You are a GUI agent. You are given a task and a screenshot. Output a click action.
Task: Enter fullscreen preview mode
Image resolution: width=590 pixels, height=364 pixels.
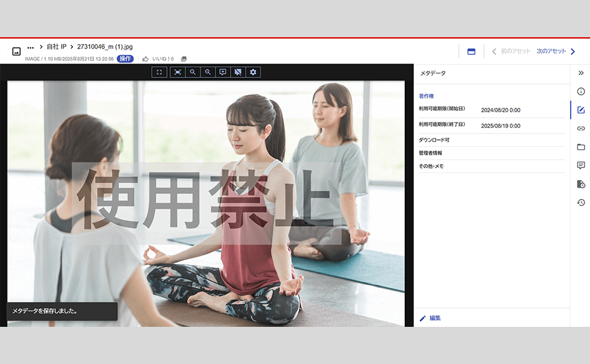[159, 72]
